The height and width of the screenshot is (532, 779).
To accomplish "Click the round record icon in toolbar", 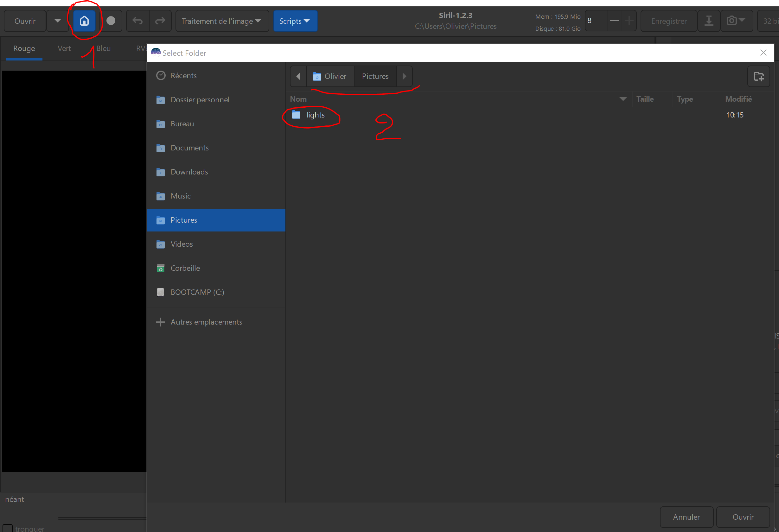I will coord(111,21).
